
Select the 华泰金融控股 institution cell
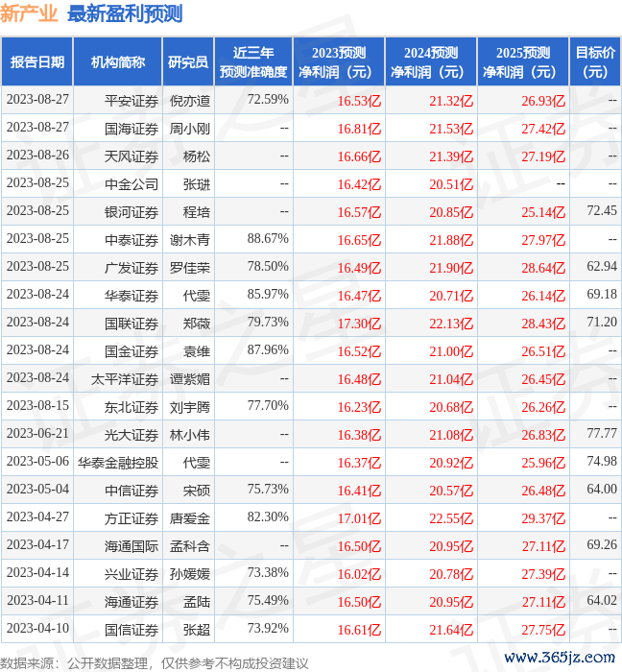pos(118,463)
